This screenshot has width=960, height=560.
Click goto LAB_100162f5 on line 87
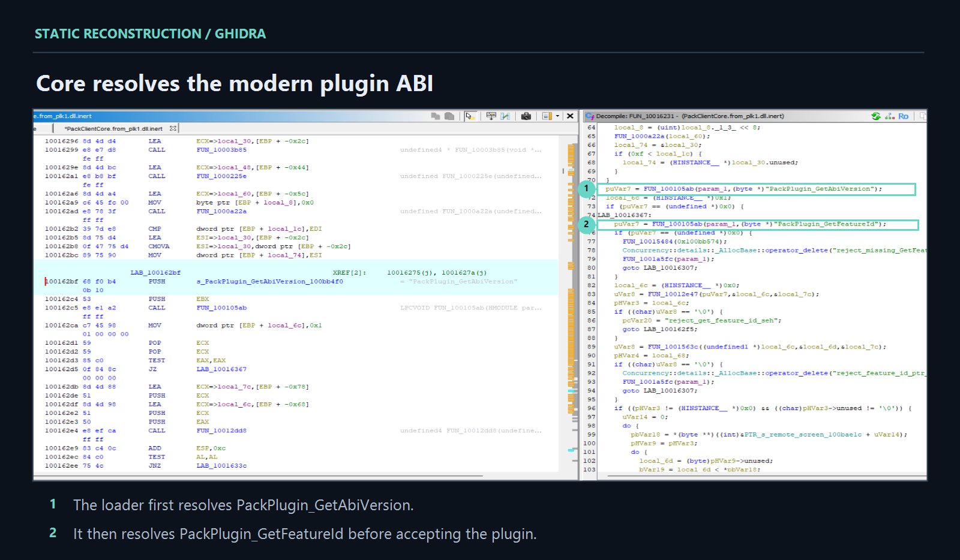(659, 329)
